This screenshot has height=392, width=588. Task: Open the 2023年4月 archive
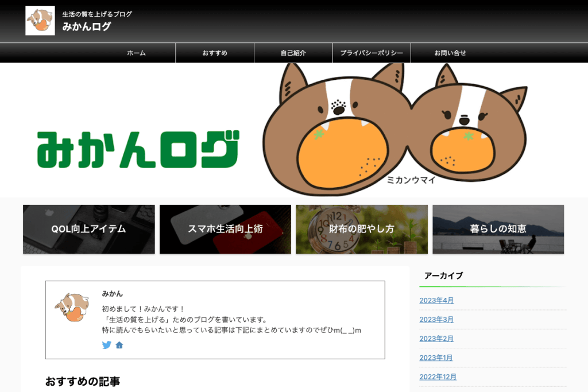[x=436, y=300]
